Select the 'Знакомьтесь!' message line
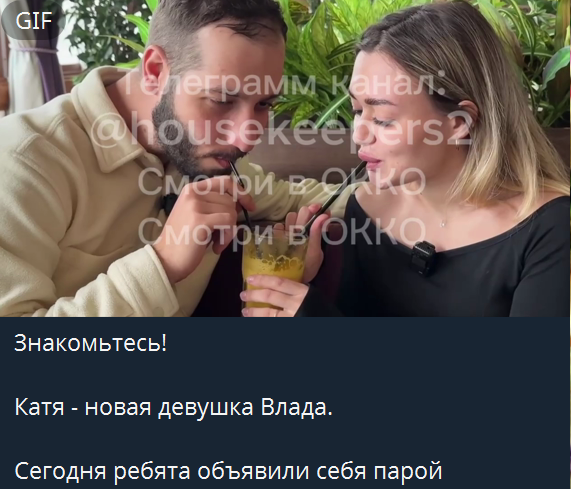This screenshot has width=571, height=489. tap(91, 342)
